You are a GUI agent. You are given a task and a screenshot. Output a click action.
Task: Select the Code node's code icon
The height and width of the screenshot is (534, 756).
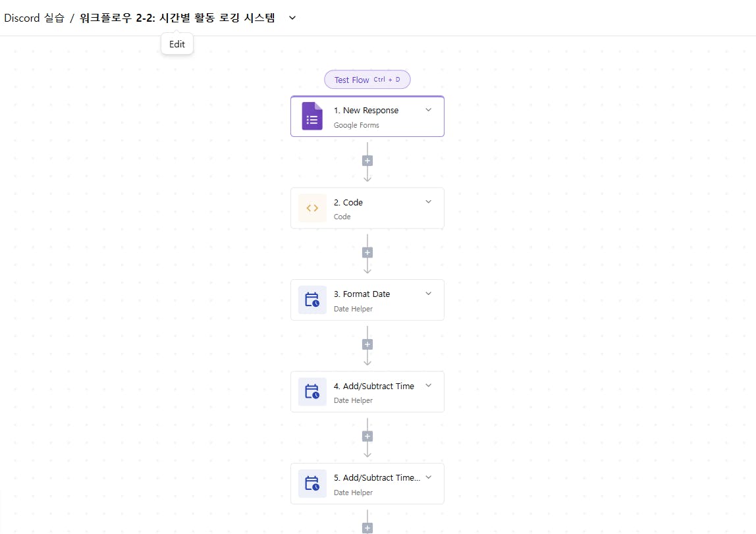click(x=311, y=208)
